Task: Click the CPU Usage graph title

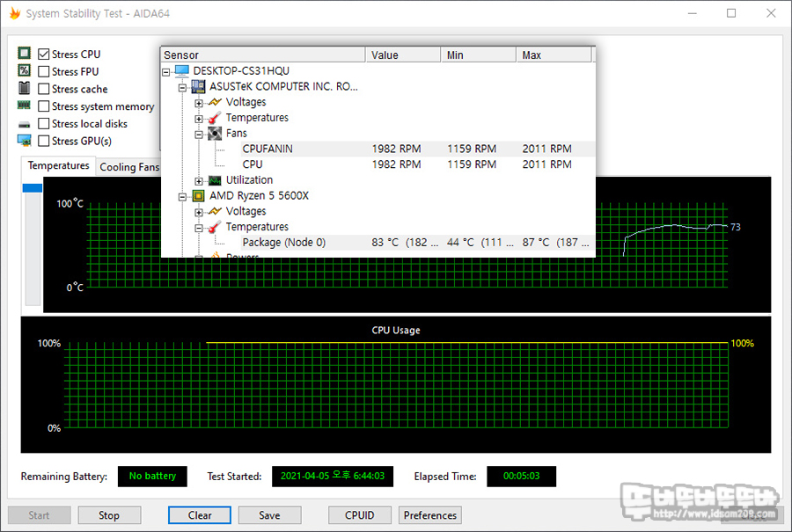Action: pos(396,330)
